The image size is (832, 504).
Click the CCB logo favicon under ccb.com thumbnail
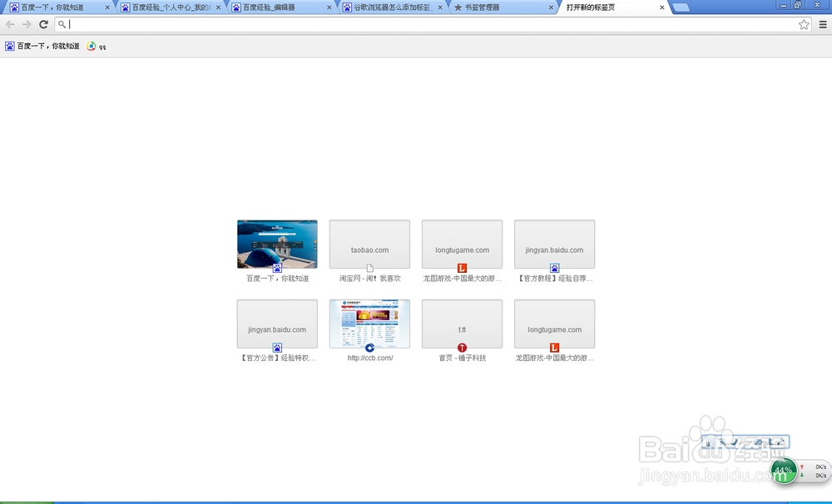pos(369,348)
